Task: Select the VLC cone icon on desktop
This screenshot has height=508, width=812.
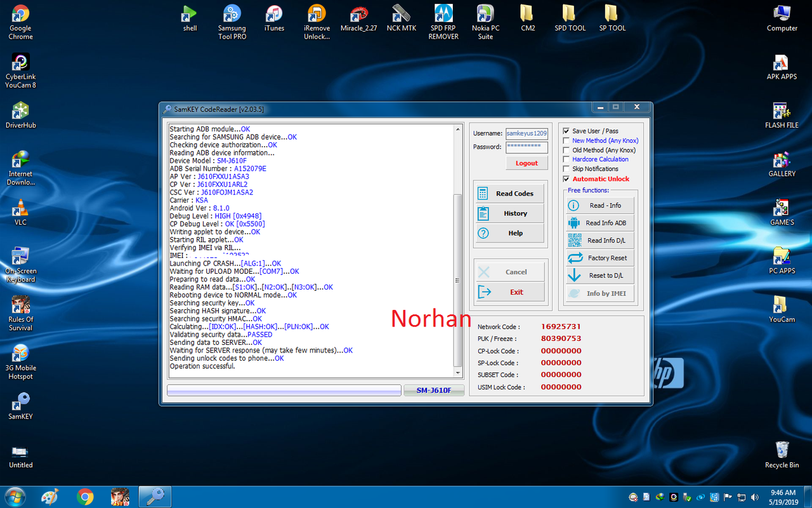Action: tap(20, 212)
